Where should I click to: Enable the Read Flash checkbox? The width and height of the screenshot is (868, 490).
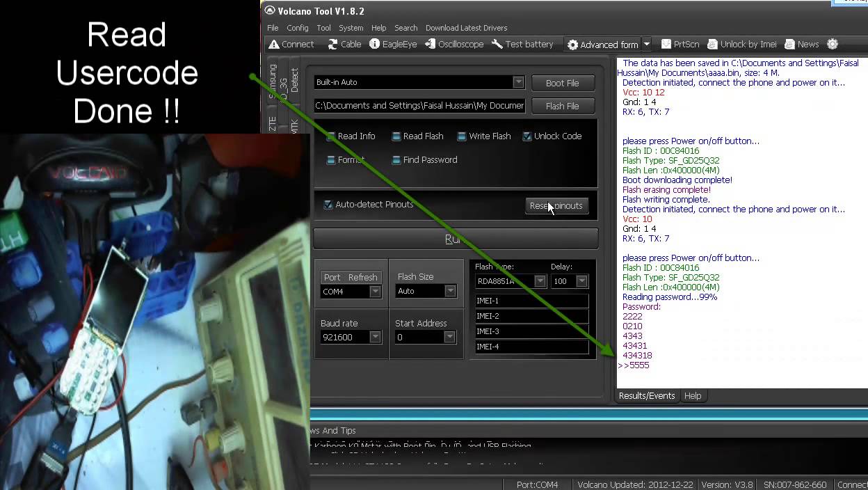[x=396, y=136]
